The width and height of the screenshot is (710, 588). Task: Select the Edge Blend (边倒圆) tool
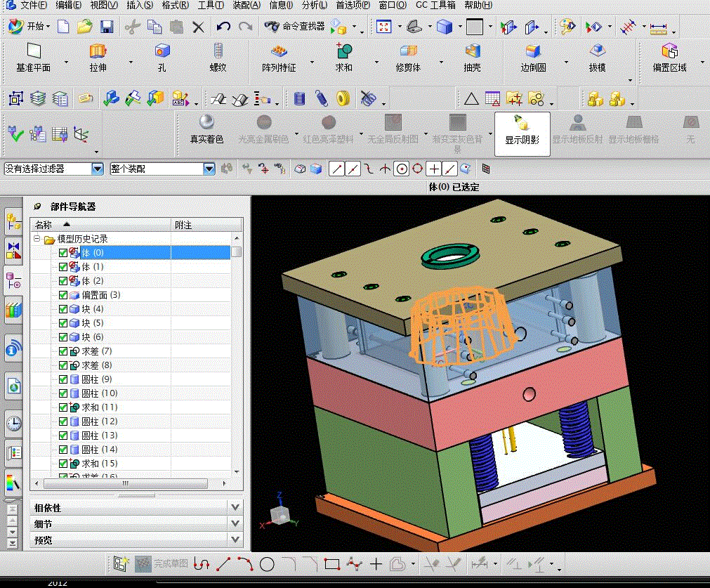pos(533,51)
